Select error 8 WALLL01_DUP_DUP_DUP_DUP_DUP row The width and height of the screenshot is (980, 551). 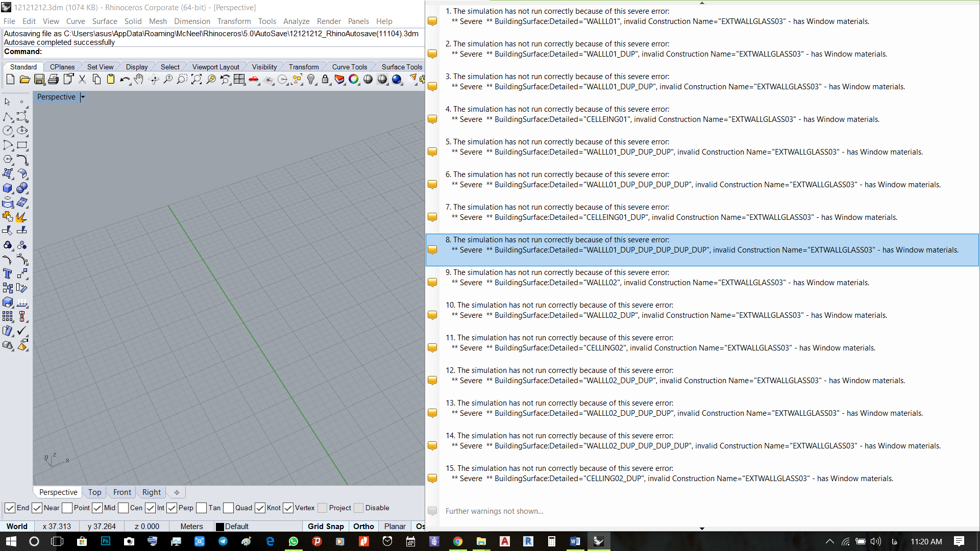(x=702, y=250)
